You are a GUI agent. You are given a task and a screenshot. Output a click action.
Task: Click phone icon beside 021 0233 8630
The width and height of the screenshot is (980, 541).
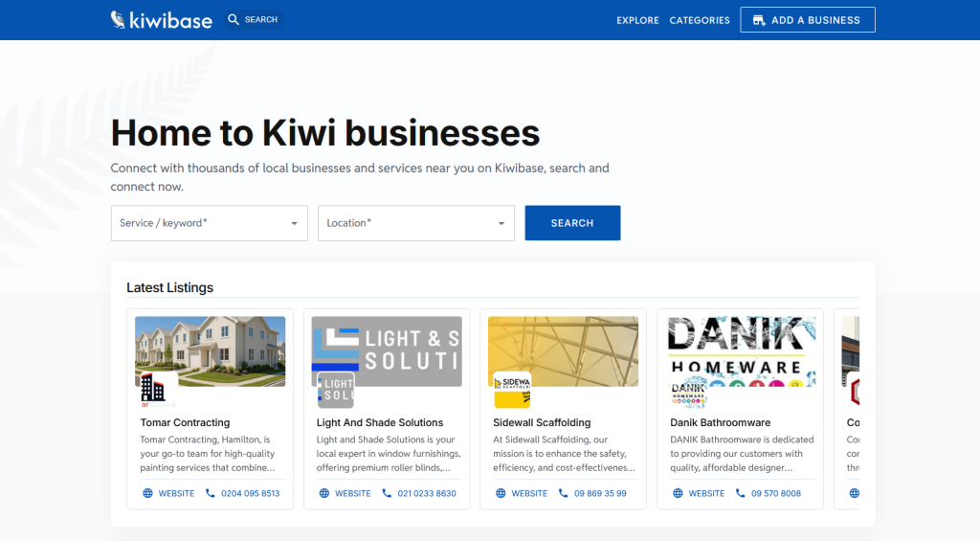click(387, 493)
